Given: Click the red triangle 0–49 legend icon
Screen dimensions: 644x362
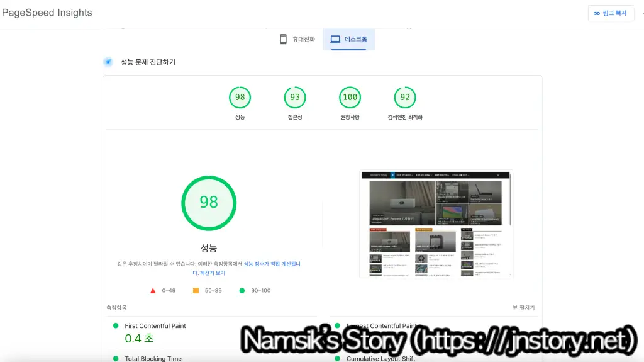Looking at the screenshot, I should click(x=153, y=291).
